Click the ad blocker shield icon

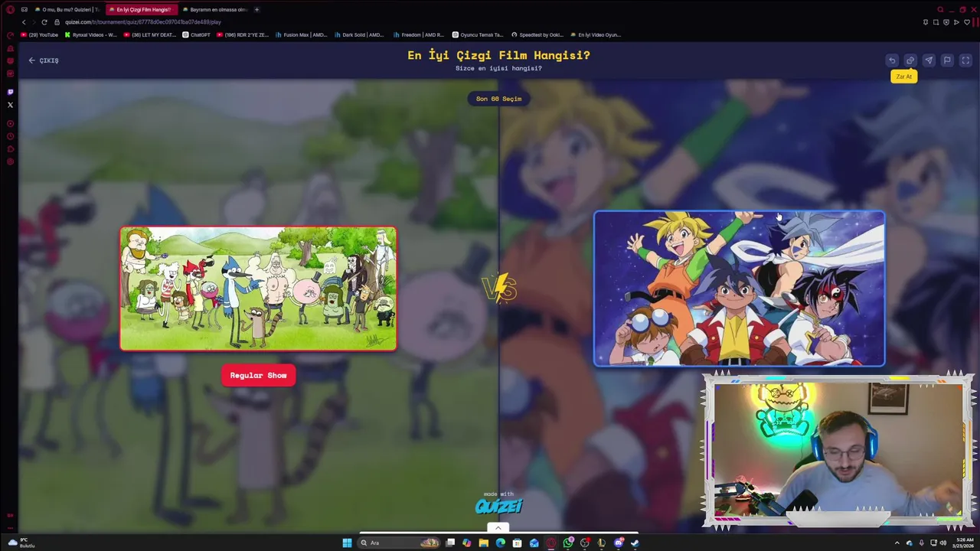pyautogui.click(x=946, y=22)
